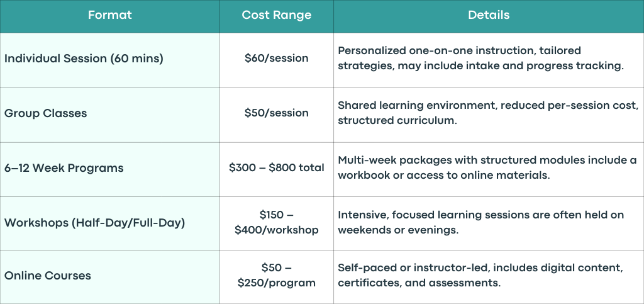Click the $50 – $250/program cost cell
The width and height of the screenshot is (644, 304).
click(x=277, y=278)
